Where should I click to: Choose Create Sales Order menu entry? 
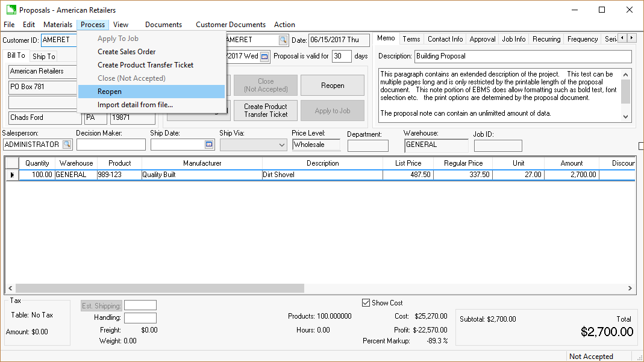(127, 52)
